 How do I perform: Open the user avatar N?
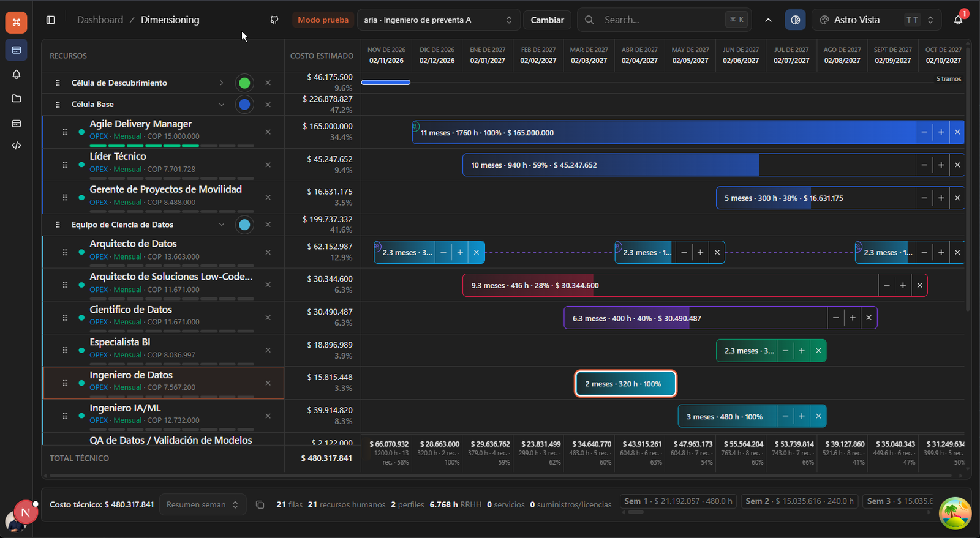pos(25,512)
